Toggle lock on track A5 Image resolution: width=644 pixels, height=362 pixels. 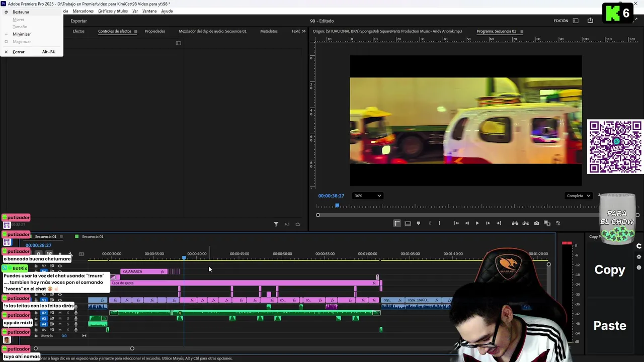[36, 330]
